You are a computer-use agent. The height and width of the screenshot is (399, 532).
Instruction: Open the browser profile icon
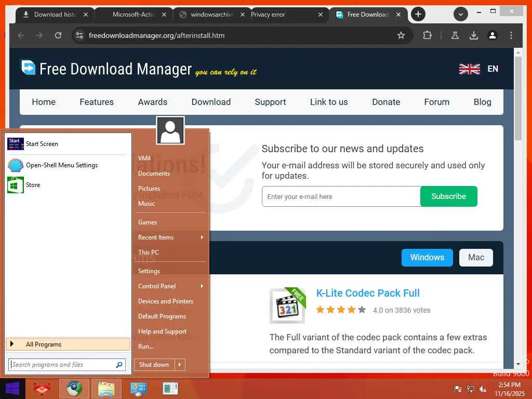point(493,35)
